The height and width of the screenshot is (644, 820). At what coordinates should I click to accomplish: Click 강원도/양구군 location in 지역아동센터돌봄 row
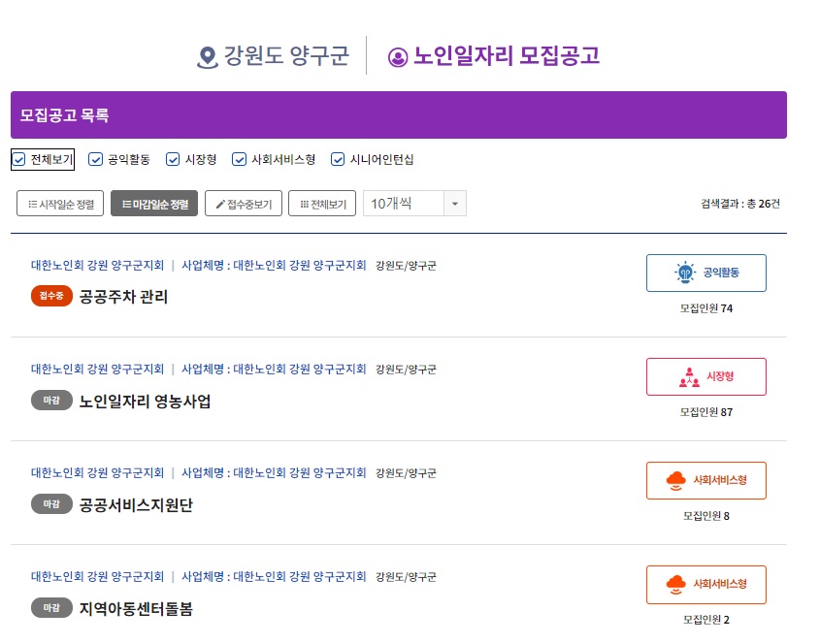click(x=406, y=577)
